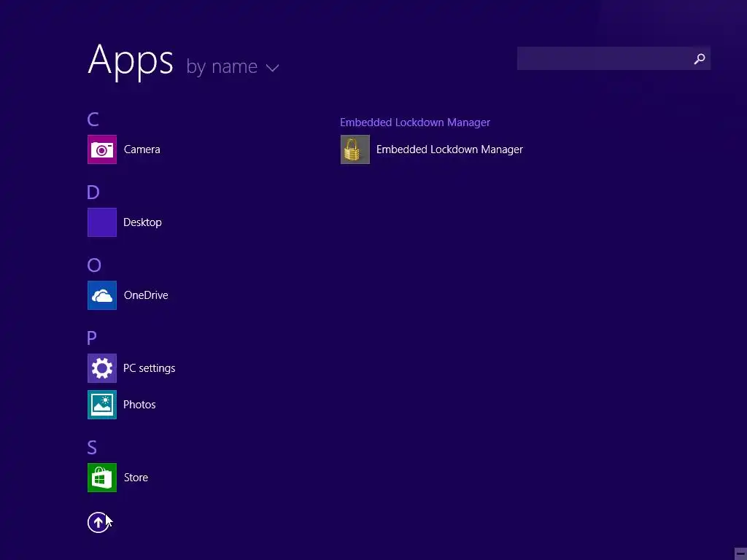Click the search magnifier icon
The image size is (747, 560).
(700, 58)
